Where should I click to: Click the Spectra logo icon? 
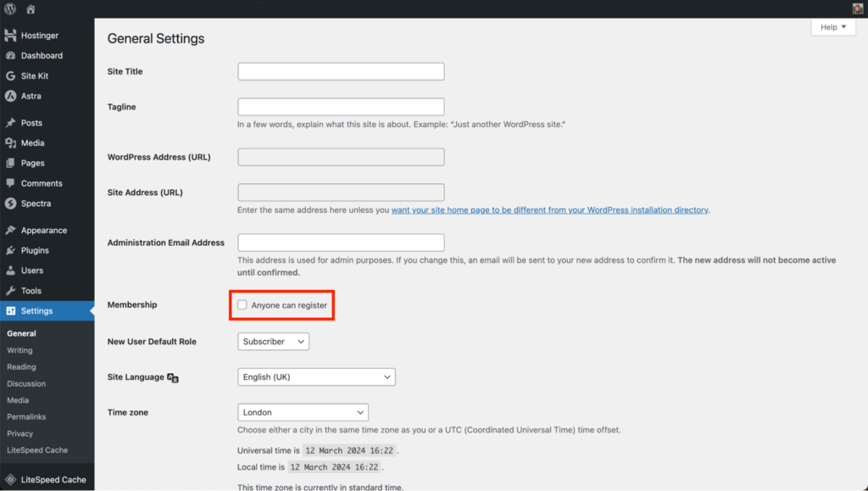click(x=10, y=204)
